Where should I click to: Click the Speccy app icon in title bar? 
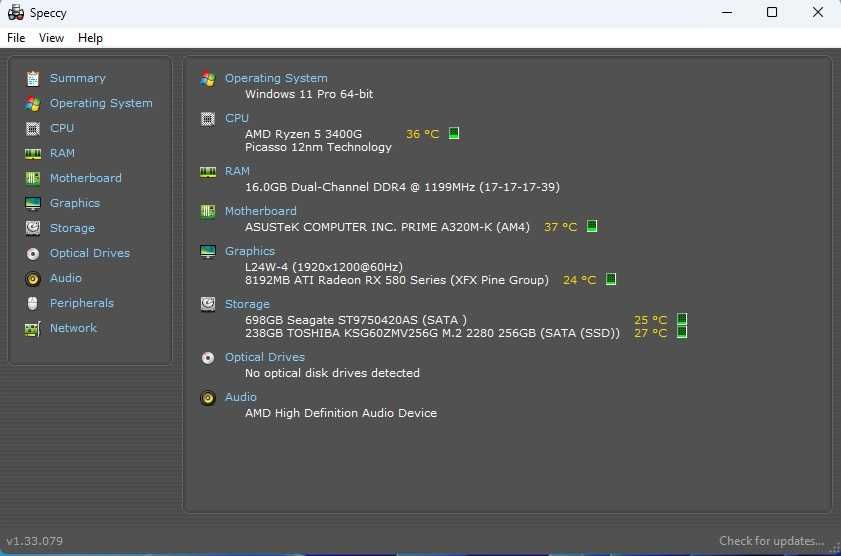(16, 12)
